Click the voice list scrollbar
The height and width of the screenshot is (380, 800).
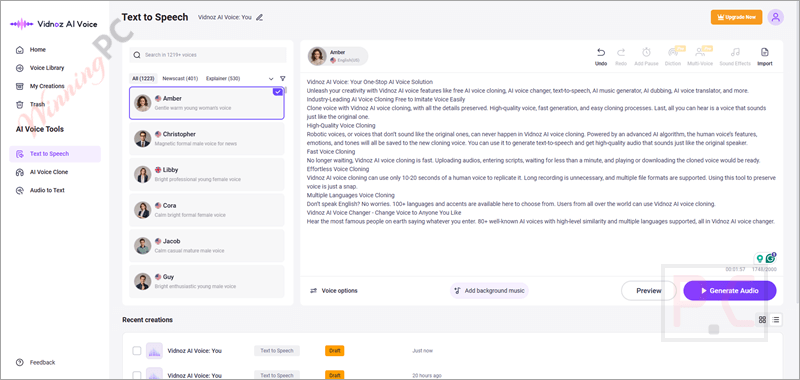286,91
